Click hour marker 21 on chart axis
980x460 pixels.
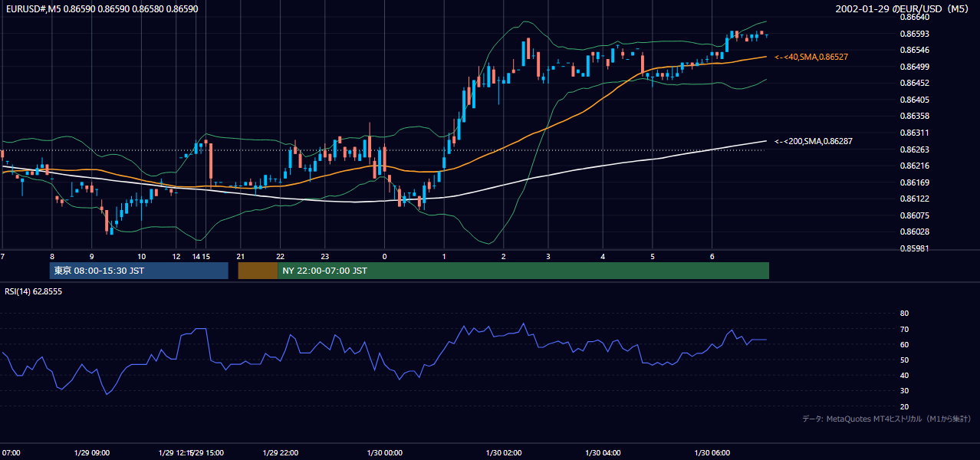(x=240, y=256)
